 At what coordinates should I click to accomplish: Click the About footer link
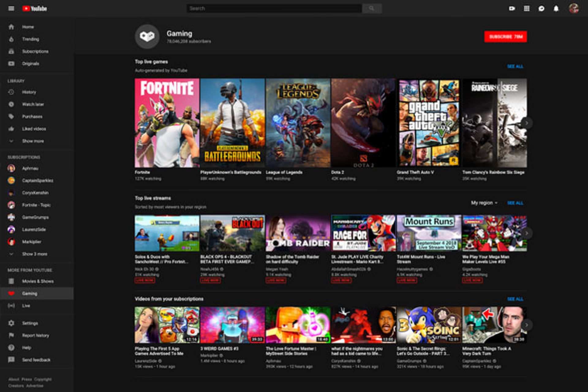[x=14, y=379]
